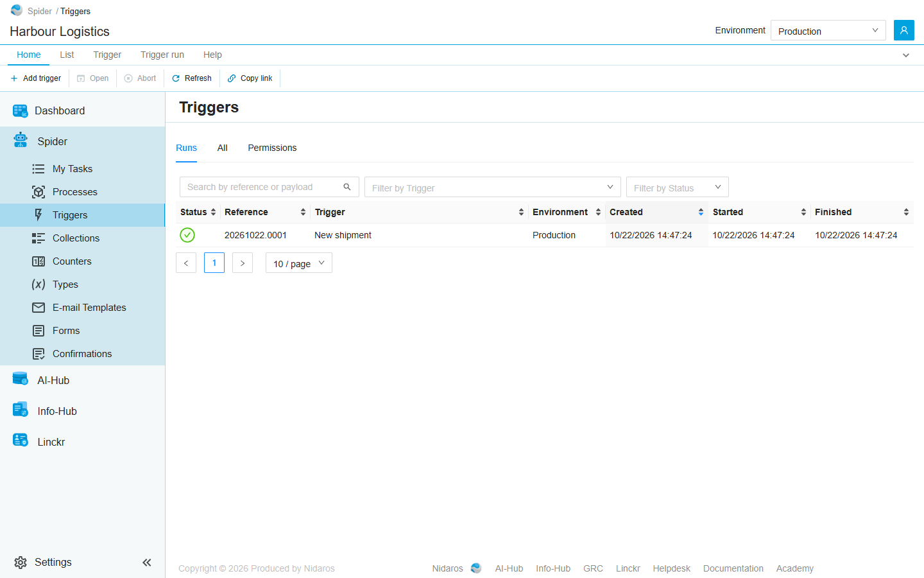
Task: Select the Triggers lightning icon
Action: [38, 215]
